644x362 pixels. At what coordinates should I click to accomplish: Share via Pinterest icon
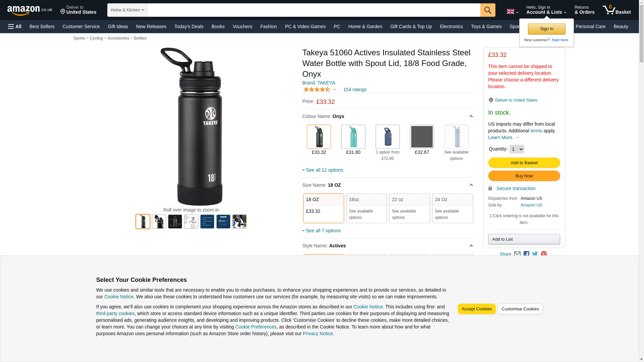[x=544, y=254]
